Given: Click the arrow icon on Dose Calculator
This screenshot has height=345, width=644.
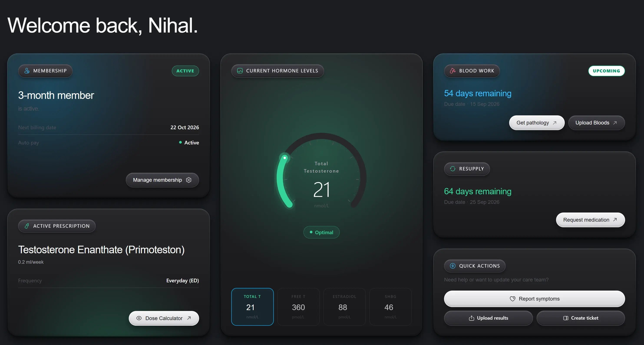Looking at the screenshot, I should click(x=189, y=318).
